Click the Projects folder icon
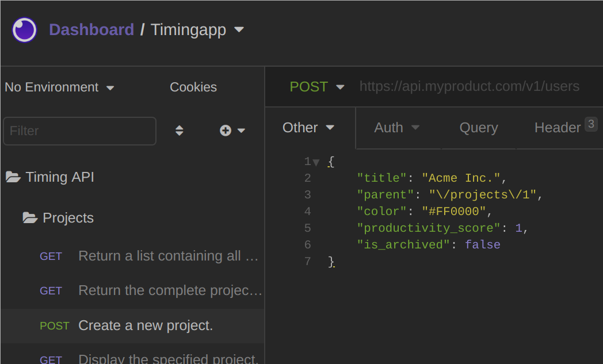 [30, 218]
